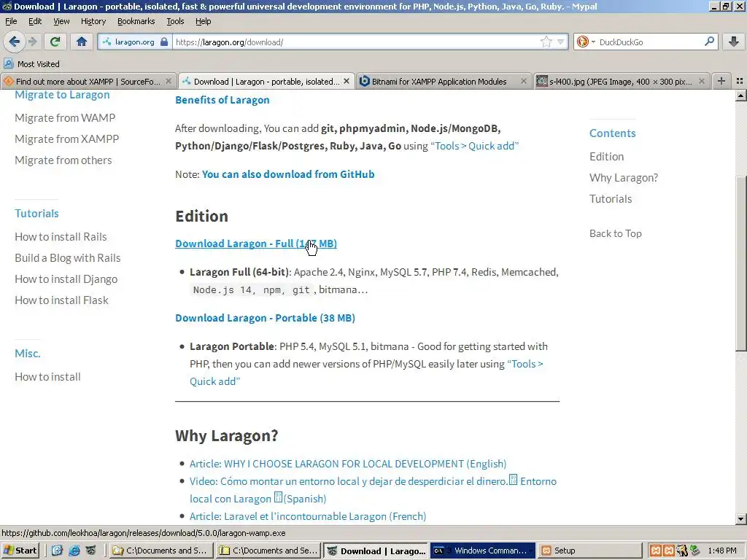The image size is (747, 560).
Task: Open the File menu
Action: [x=11, y=21]
